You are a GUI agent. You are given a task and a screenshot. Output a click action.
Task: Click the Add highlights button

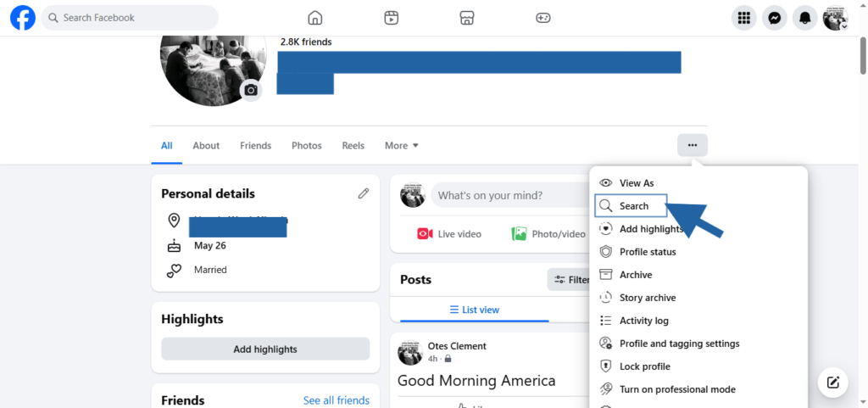pyautogui.click(x=265, y=349)
